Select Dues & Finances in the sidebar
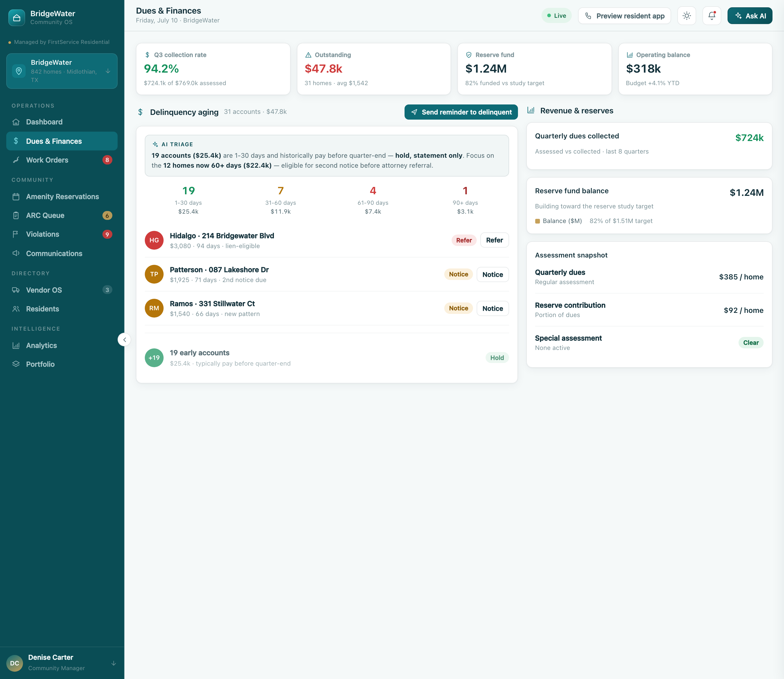The height and width of the screenshot is (679, 784). pos(62,141)
